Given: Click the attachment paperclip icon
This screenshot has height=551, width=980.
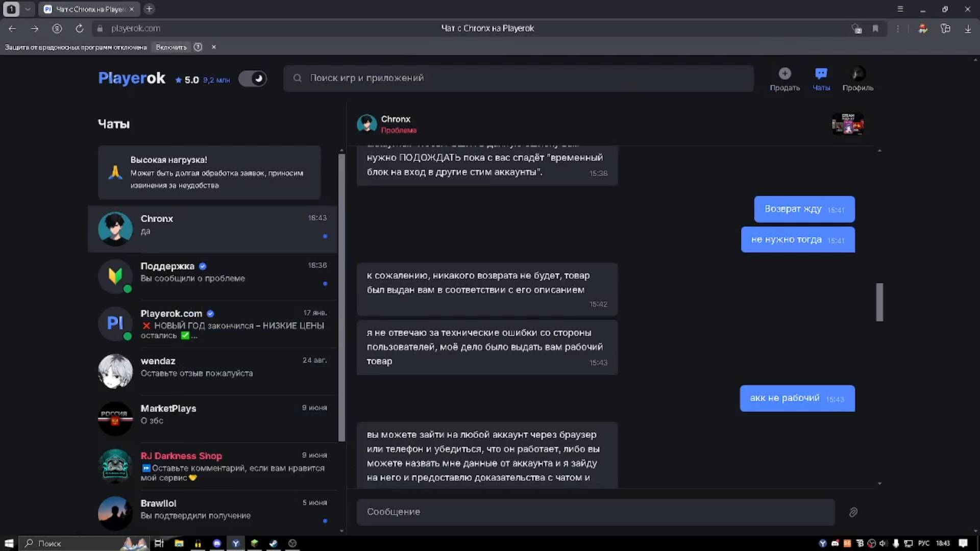Looking at the screenshot, I should (x=853, y=512).
